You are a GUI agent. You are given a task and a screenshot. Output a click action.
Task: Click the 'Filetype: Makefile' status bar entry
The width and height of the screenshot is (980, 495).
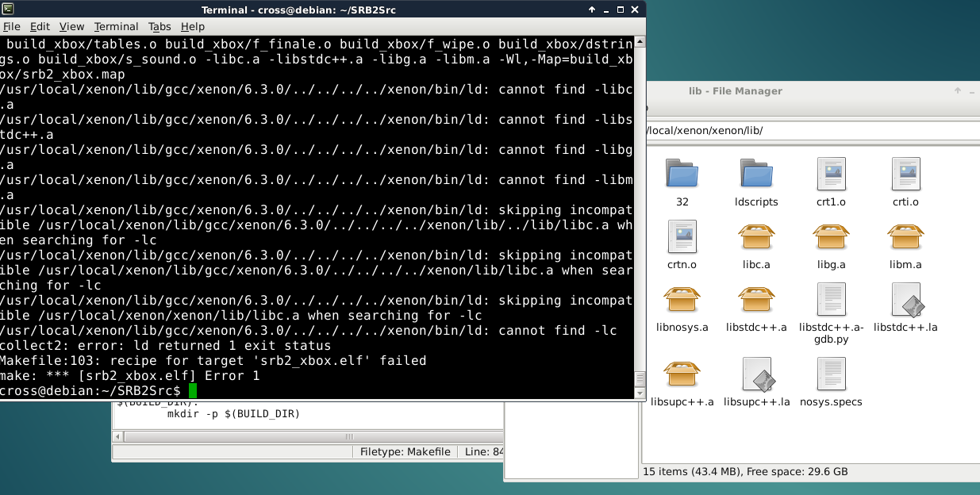(405, 452)
